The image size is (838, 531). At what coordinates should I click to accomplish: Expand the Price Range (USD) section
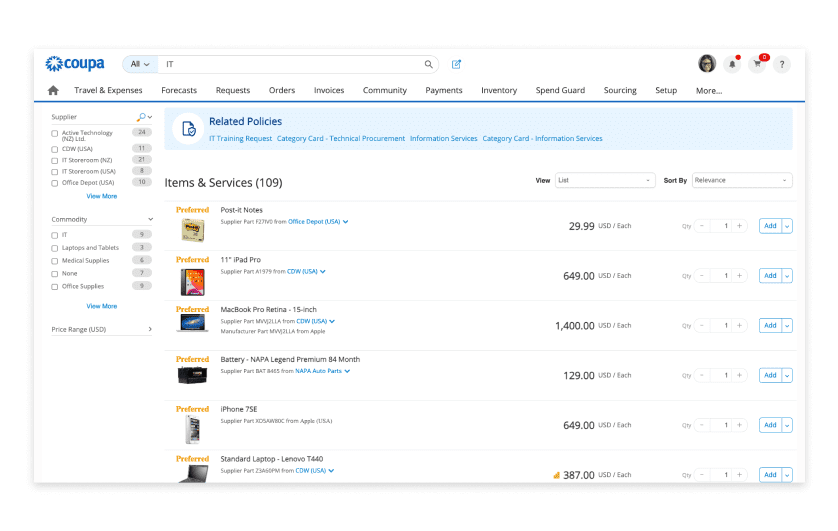pos(150,329)
